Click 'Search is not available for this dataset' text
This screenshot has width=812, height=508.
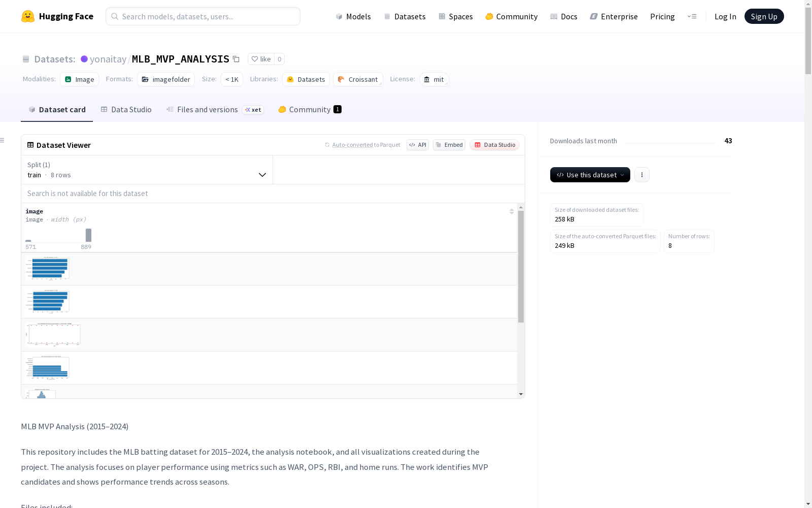(x=88, y=194)
